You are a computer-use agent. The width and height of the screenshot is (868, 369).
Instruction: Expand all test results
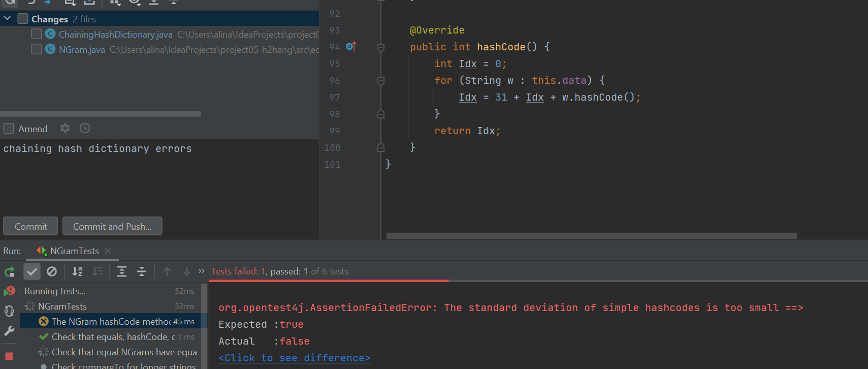click(x=122, y=272)
